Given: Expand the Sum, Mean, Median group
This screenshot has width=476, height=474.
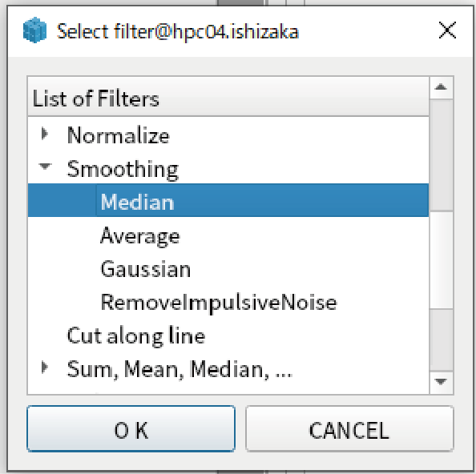Looking at the screenshot, I should coord(45,368).
